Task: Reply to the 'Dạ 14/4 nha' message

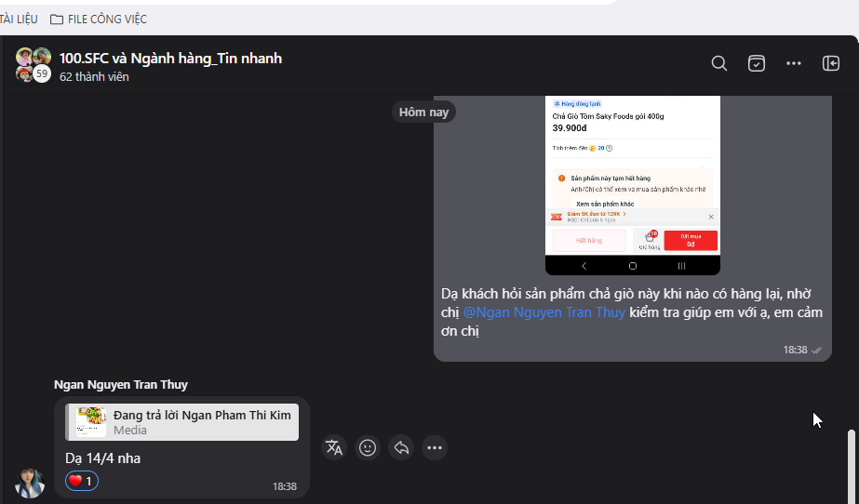Action: coord(401,447)
